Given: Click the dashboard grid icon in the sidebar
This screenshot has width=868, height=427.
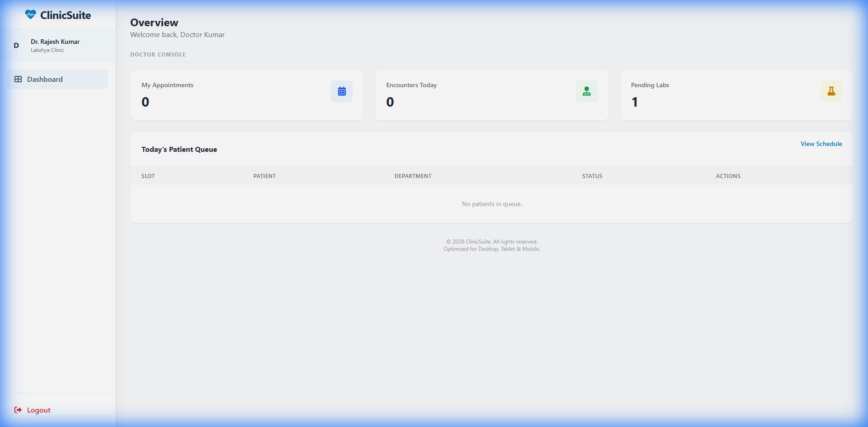Looking at the screenshot, I should point(18,79).
